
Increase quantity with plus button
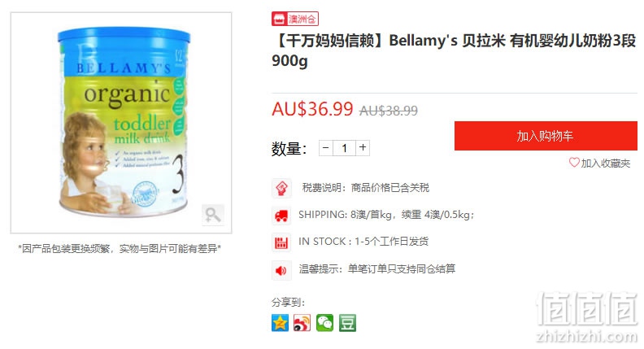363,147
